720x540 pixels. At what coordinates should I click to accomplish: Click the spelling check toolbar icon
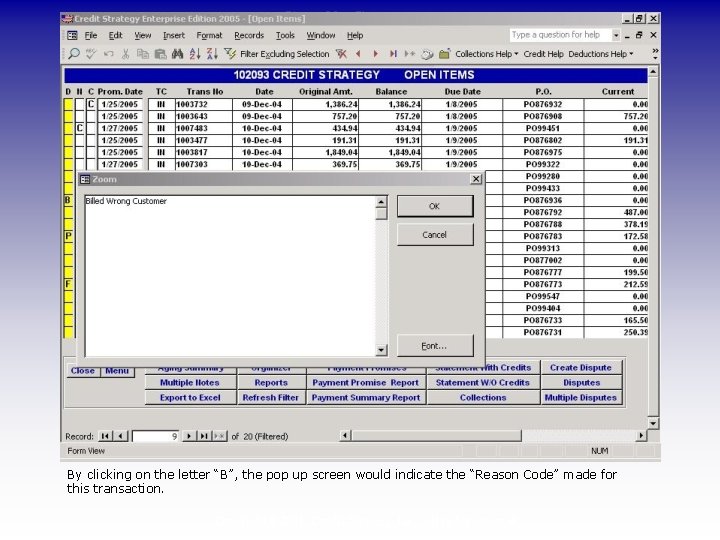91,54
